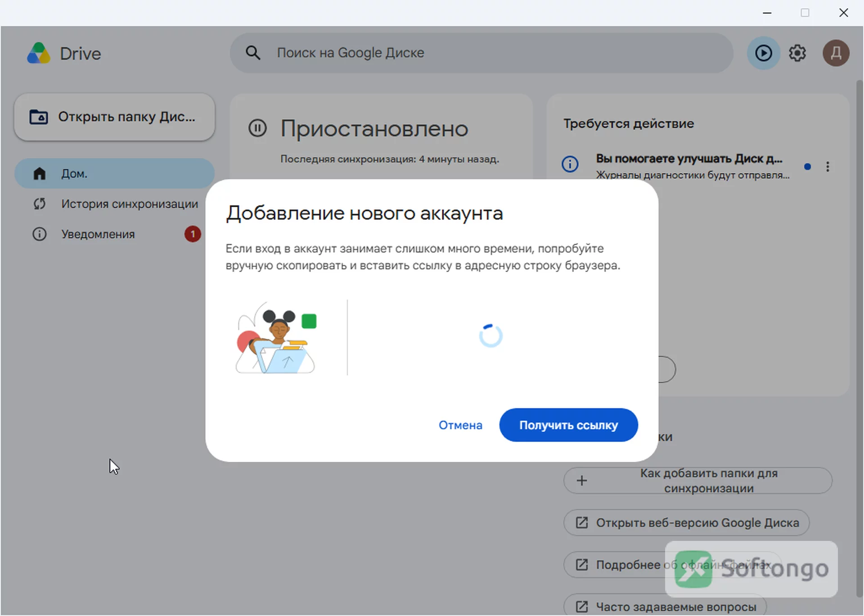Click the info circle icon beside Уведомления
864x616 pixels.
click(40, 234)
